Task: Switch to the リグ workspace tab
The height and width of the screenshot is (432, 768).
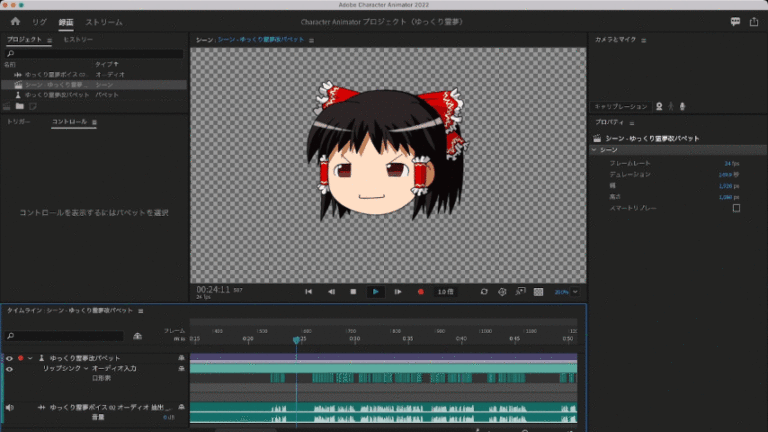Action: point(39,22)
